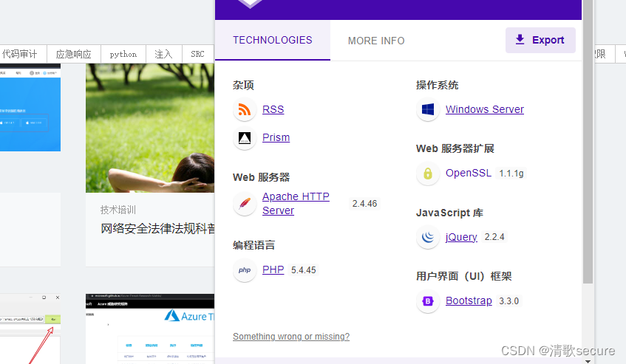Click the 操作系统 category heading

[437, 85]
